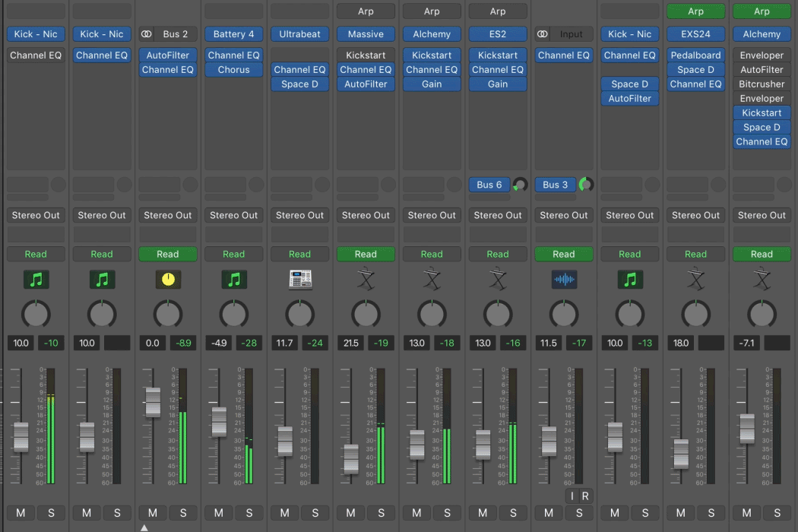This screenshot has height=532, width=798.
Task: Open the Pedalboard plugin on EXS24 channel
Action: [x=695, y=55]
